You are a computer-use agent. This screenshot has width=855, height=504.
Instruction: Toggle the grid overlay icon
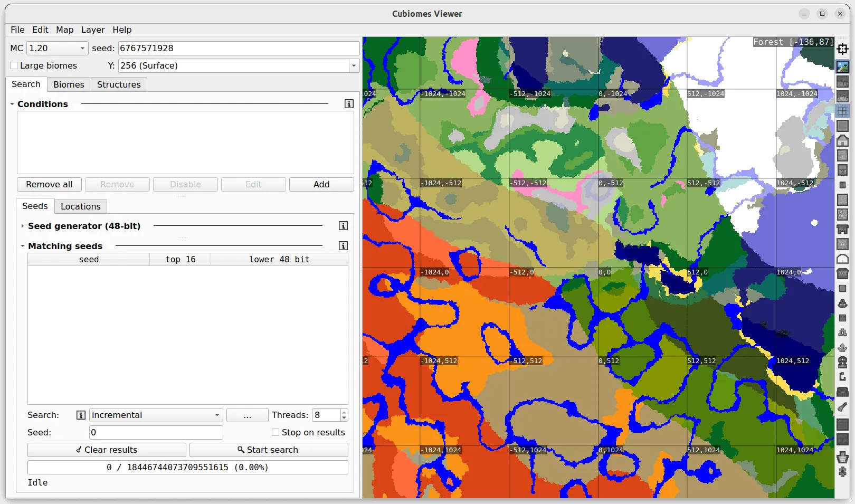(842, 111)
